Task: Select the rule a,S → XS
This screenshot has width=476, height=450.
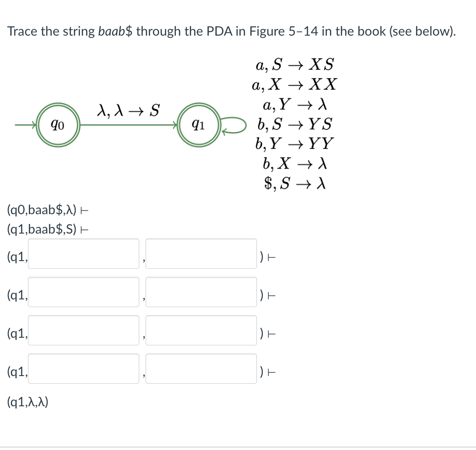Action: [294, 64]
